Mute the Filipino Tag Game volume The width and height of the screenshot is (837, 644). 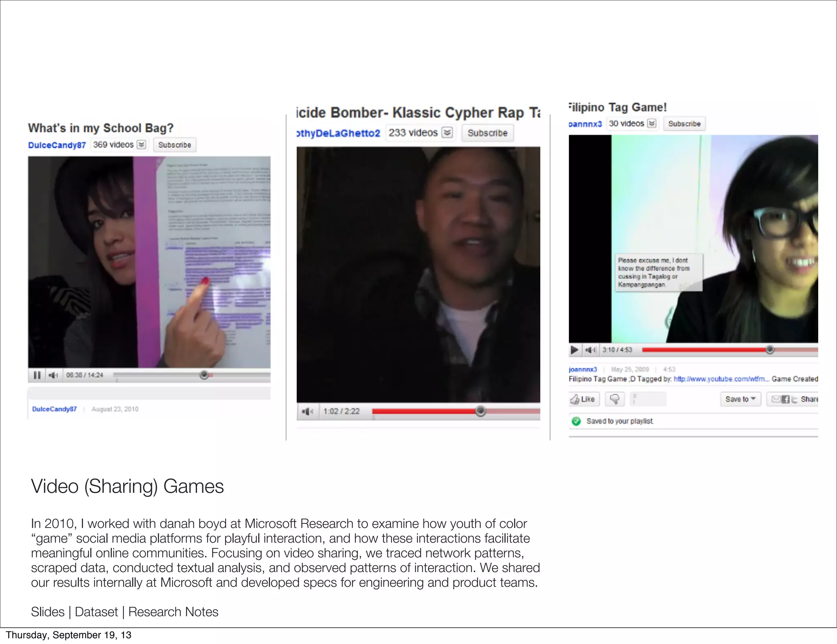point(590,350)
